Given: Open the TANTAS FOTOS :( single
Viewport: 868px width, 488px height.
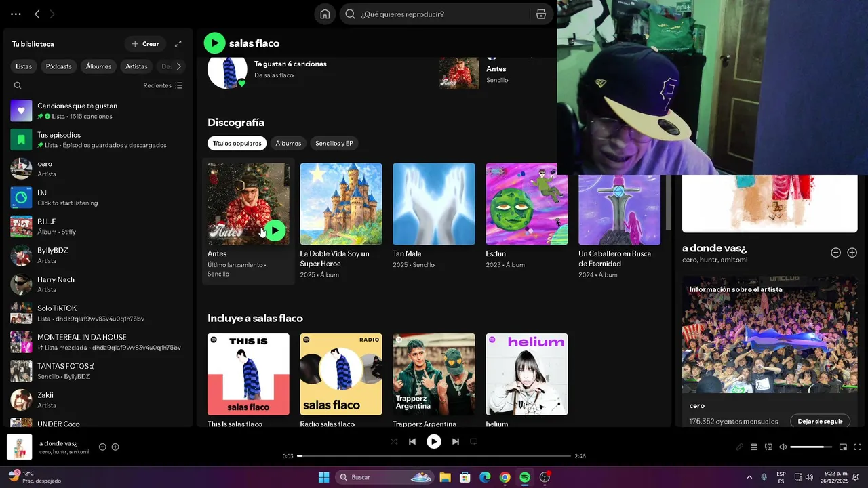Looking at the screenshot, I should (x=98, y=371).
